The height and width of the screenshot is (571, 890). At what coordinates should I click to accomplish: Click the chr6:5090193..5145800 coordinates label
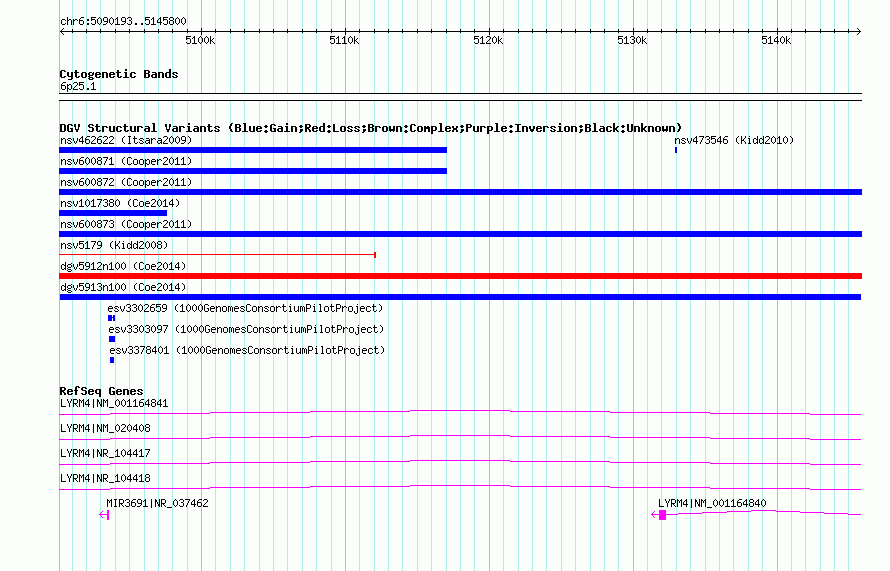[x=123, y=22]
